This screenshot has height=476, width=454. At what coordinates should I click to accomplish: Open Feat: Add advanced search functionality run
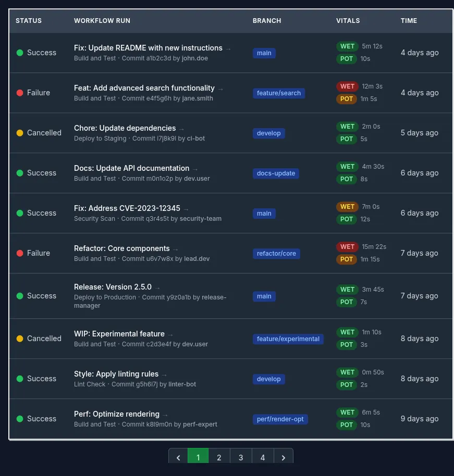click(144, 88)
